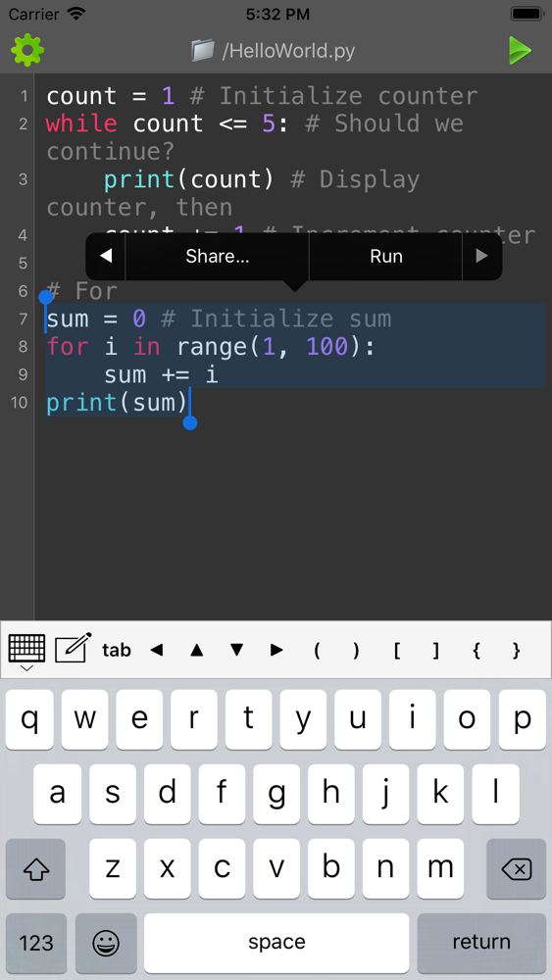
Task: Insert a closing square bracket
Action: tap(436, 650)
